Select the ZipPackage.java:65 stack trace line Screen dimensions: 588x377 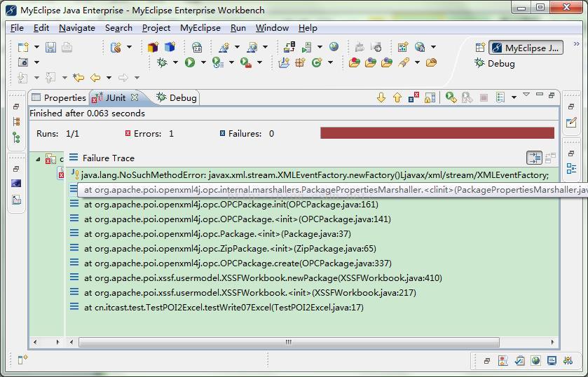click(230, 249)
